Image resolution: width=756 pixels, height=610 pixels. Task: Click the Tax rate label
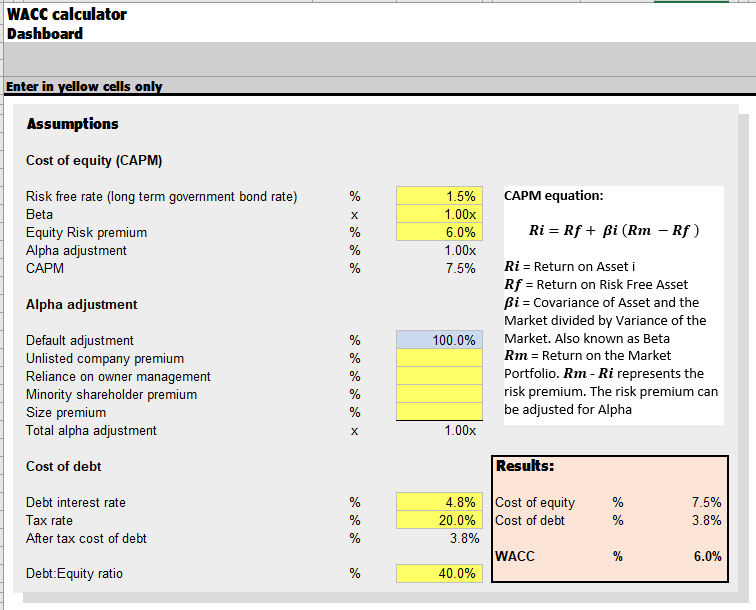pos(49,521)
